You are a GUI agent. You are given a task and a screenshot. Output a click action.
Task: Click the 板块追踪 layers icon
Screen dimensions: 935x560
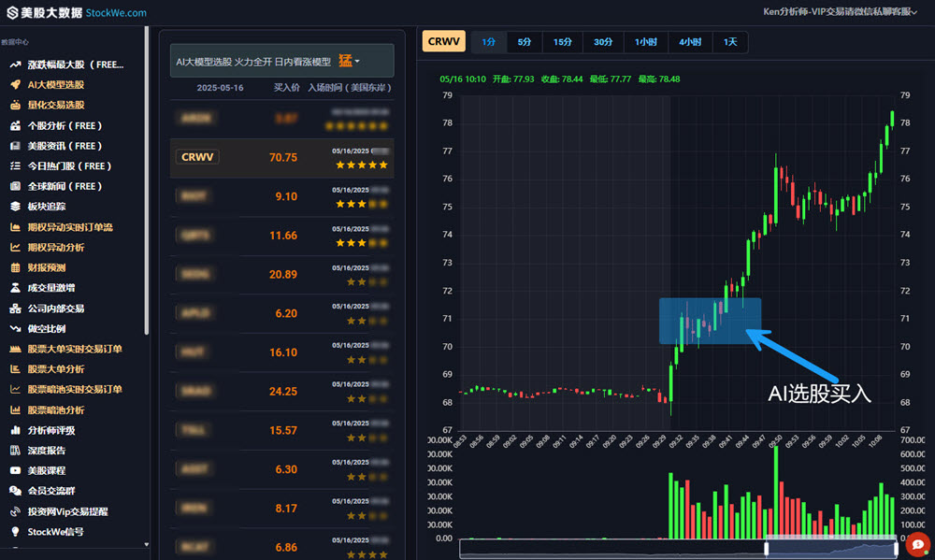click(x=15, y=207)
